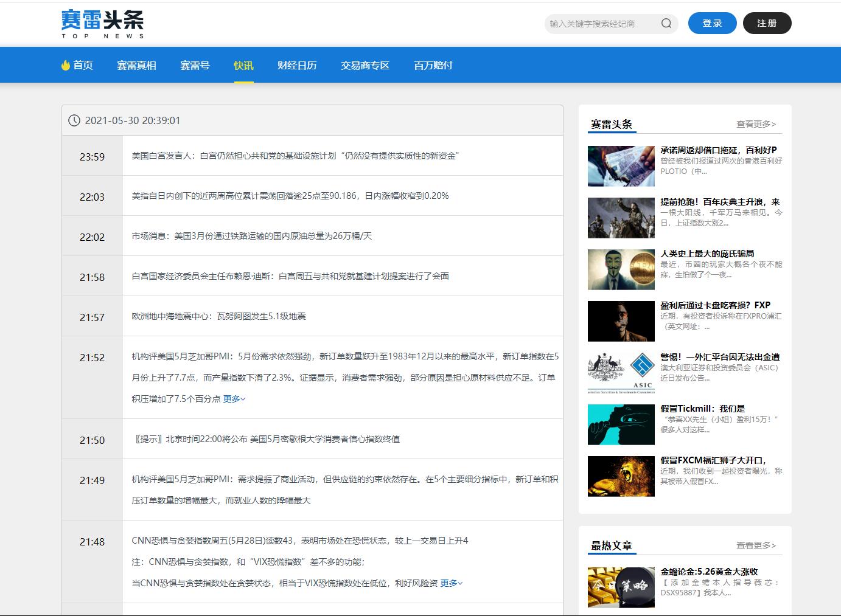
Task: Click the flame icon beside 首页
Action: (x=65, y=65)
